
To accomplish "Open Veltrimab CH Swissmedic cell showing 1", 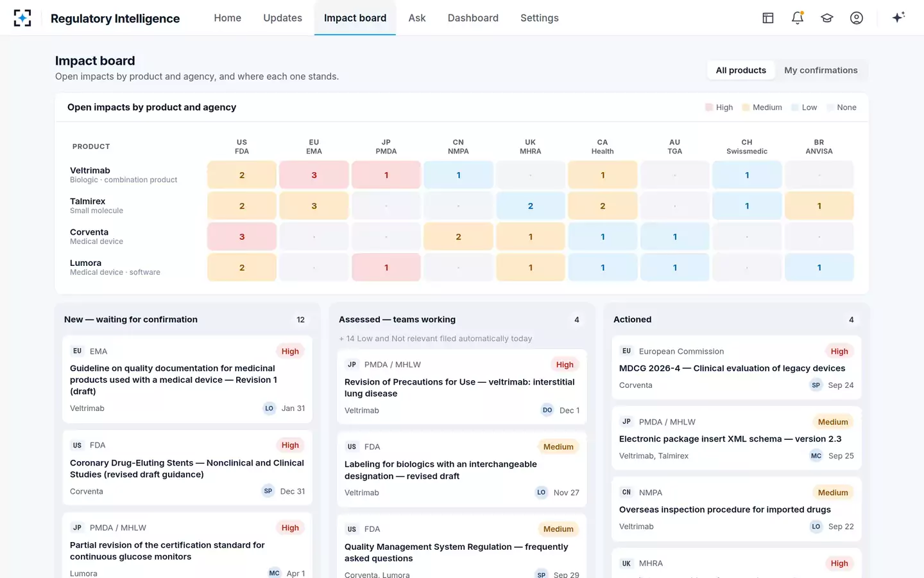I will click(x=747, y=175).
